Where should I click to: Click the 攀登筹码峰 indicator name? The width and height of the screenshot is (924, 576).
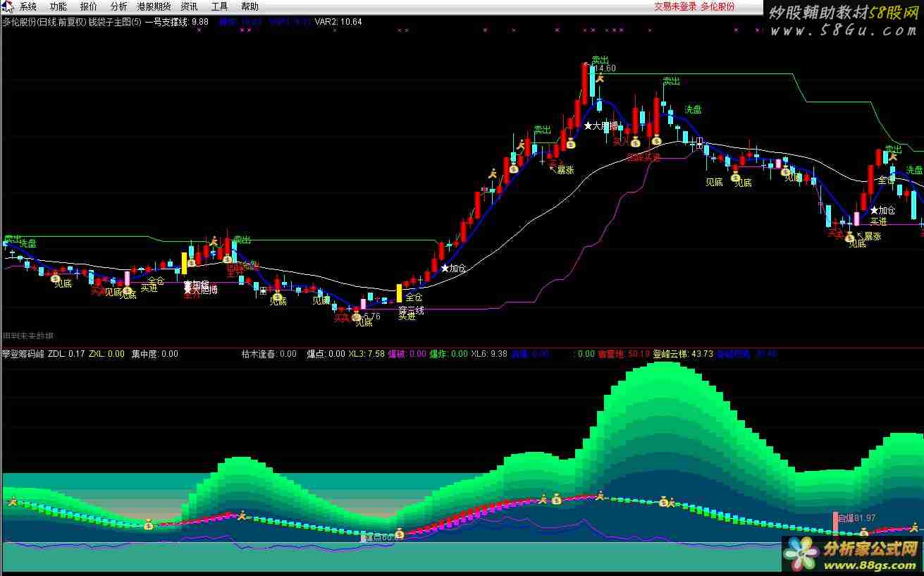pyautogui.click(x=23, y=354)
